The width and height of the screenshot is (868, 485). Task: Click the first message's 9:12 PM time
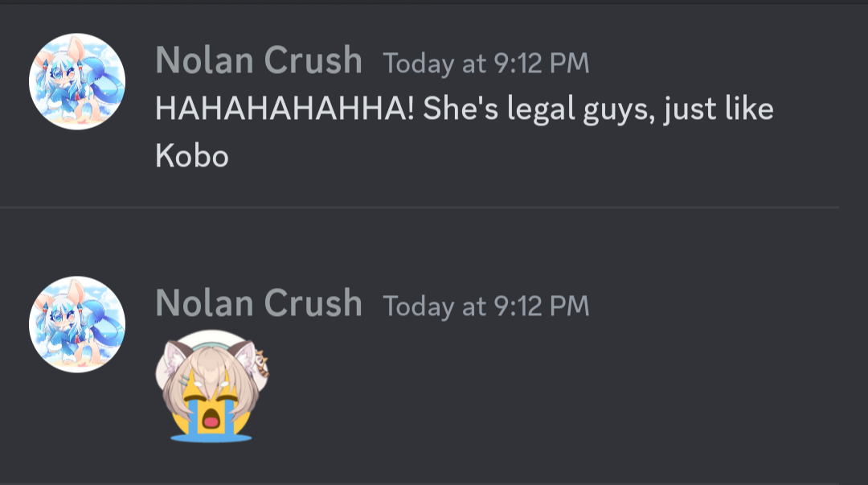pyautogui.click(x=542, y=64)
